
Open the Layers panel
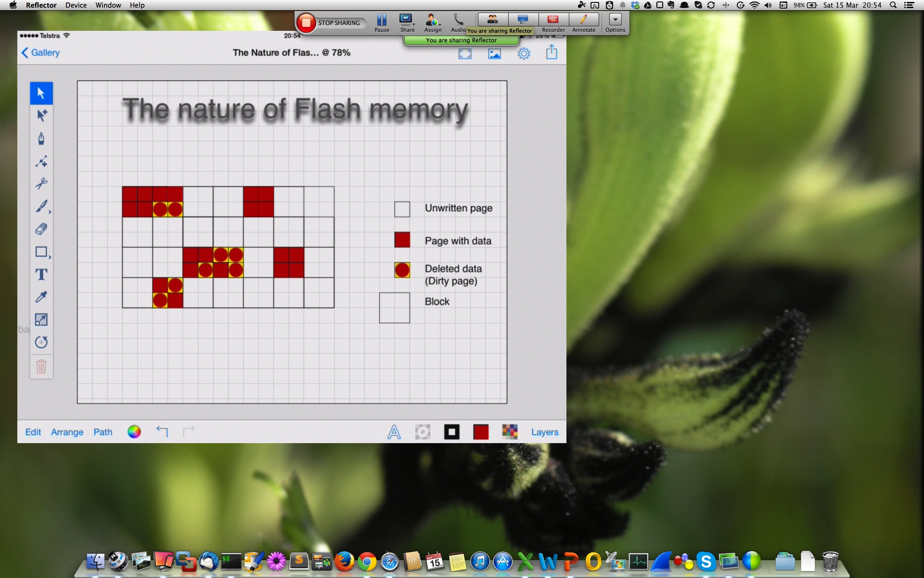click(x=544, y=432)
